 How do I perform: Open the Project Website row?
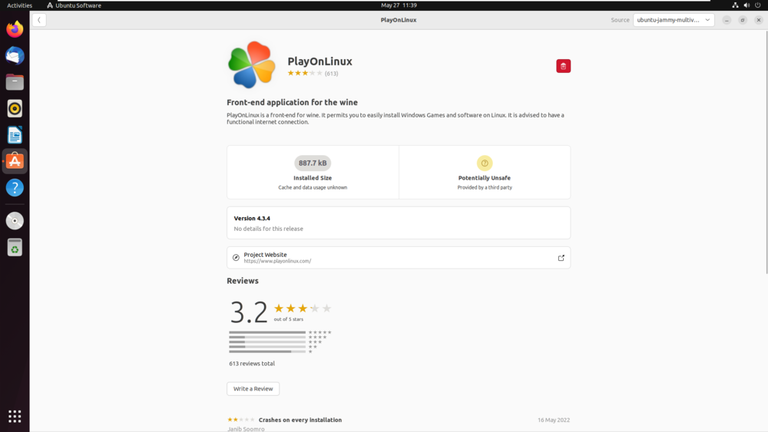coord(399,258)
